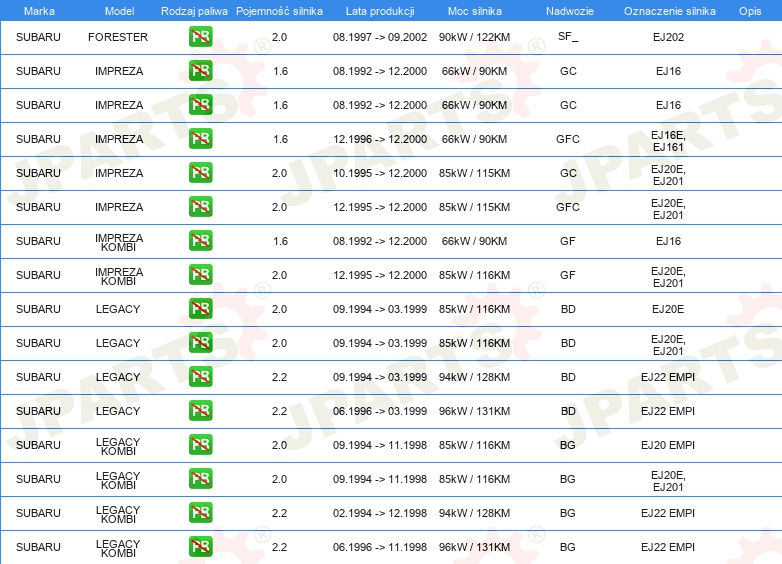The width and height of the screenshot is (782, 564).
Task: Click the Nadwozie column header
Action: (x=570, y=11)
